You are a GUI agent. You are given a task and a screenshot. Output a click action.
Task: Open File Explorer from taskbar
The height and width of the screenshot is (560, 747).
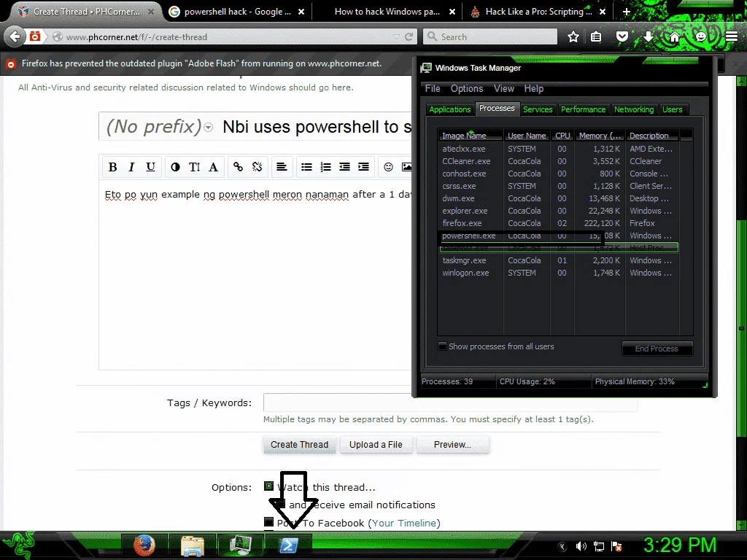coord(193,545)
